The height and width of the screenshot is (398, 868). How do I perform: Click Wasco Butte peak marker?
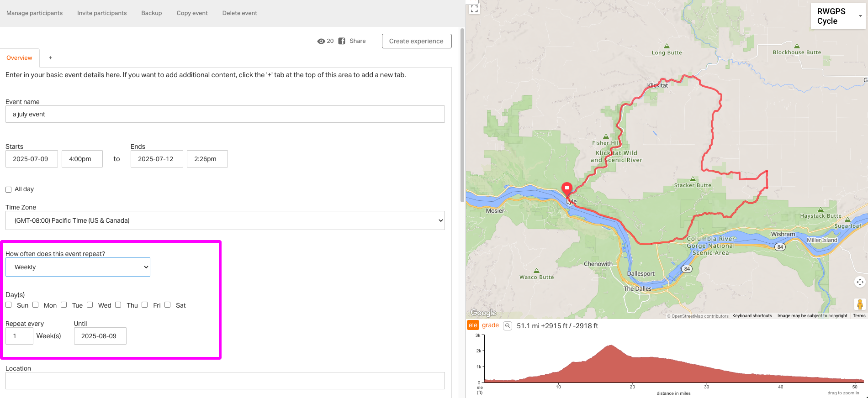(536, 271)
